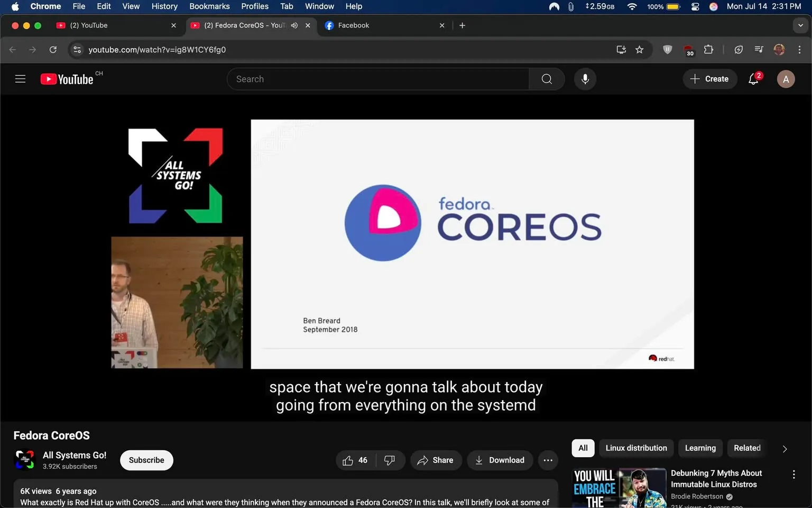812x508 pixels.
Task: Open the YouTube hamburger menu
Action: click(20, 78)
